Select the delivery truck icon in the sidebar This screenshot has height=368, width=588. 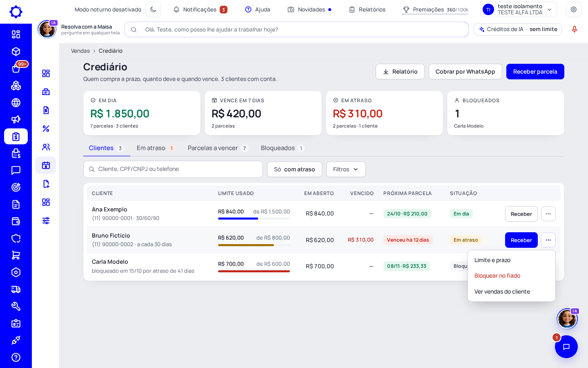[x=16, y=289]
